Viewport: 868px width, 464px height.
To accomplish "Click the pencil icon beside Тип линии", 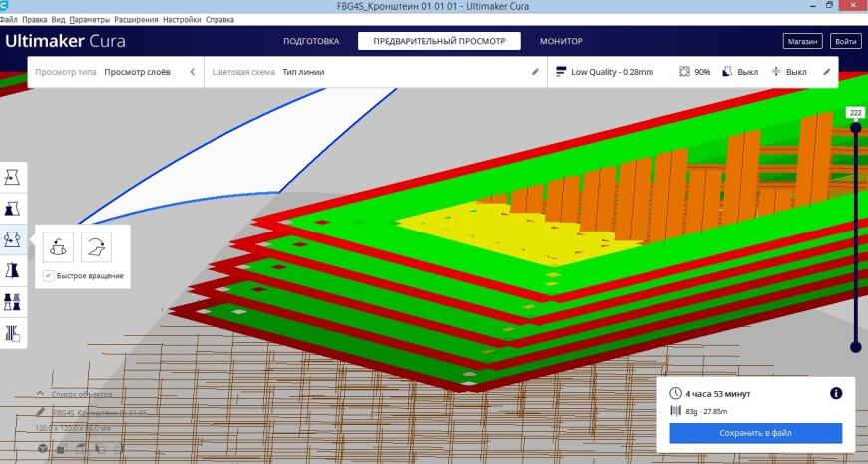I will click(x=535, y=72).
